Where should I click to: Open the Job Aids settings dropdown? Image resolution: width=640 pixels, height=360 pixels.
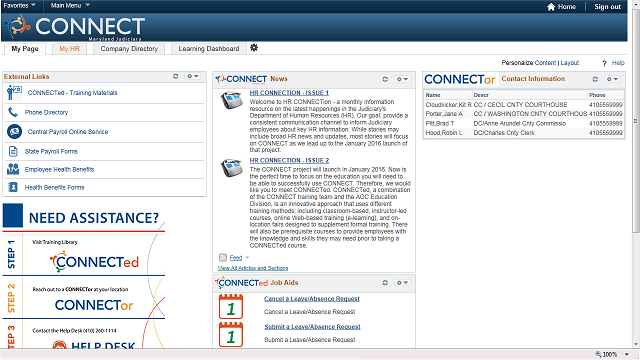tap(402, 282)
